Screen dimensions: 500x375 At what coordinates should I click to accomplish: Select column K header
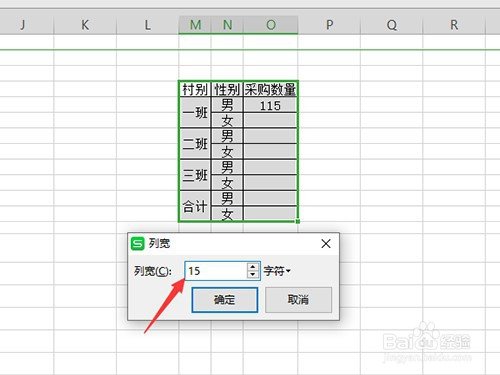85,25
